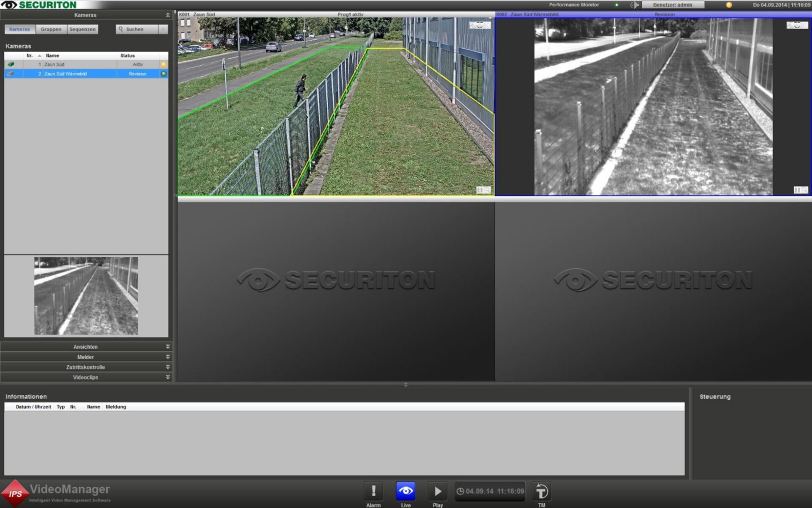The image size is (812, 508).
Task: Click the window control icons on K002 video
Action: [797, 25]
